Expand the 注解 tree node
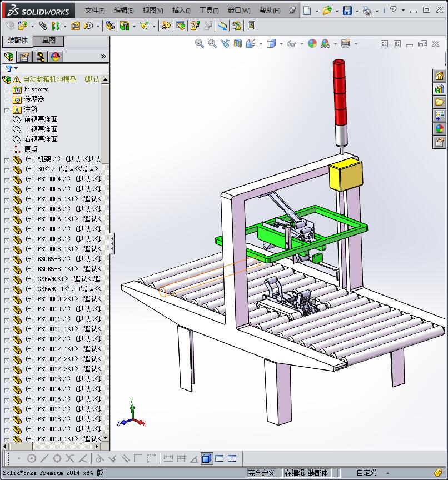Screen dimensions: 448x480 7,111
